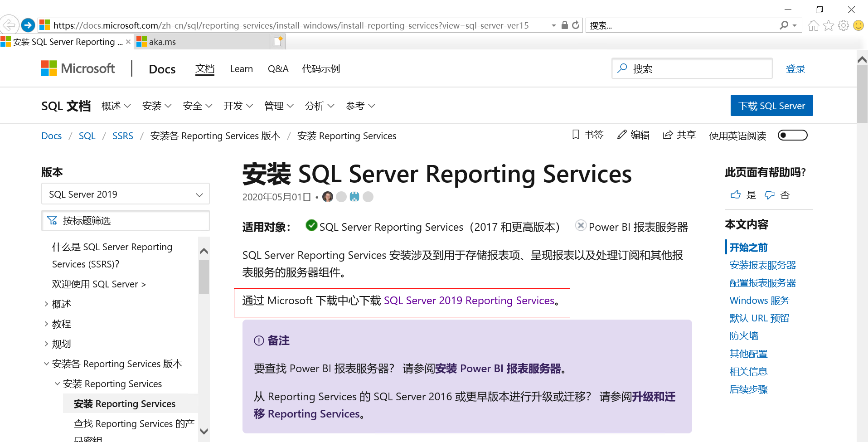This screenshot has width=868, height=442.
Task: Click the thumbs-down 否 icon
Action: (770, 195)
